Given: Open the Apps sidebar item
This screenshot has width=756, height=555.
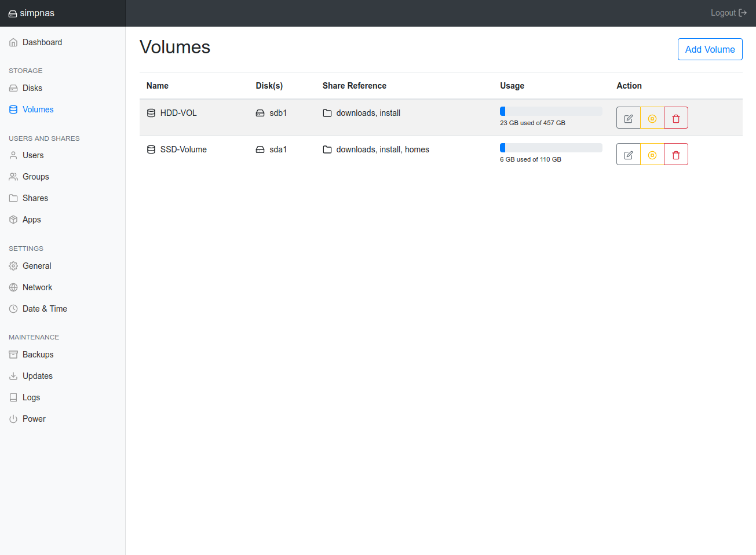Looking at the screenshot, I should pos(31,220).
